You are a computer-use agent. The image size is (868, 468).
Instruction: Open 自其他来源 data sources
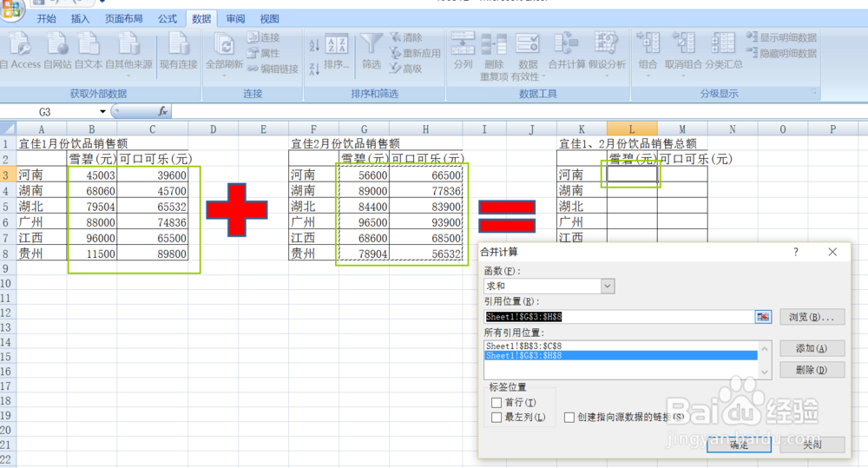[128, 53]
